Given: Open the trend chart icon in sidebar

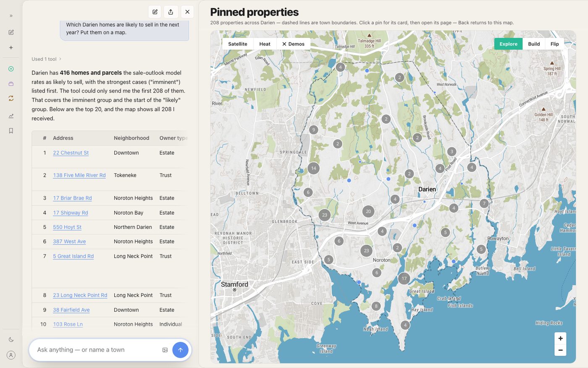Looking at the screenshot, I should 11,116.
